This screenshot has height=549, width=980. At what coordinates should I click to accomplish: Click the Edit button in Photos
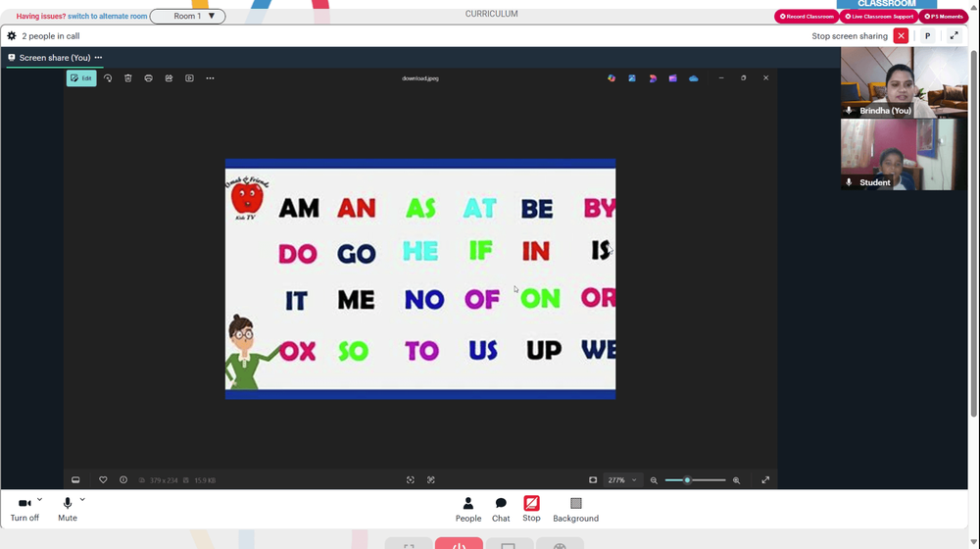[81, 78]
